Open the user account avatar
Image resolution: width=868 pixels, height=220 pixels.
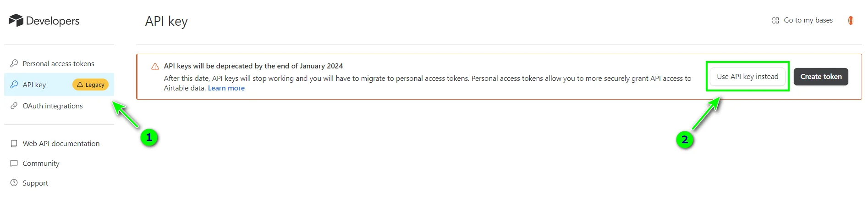click(851, 20)
